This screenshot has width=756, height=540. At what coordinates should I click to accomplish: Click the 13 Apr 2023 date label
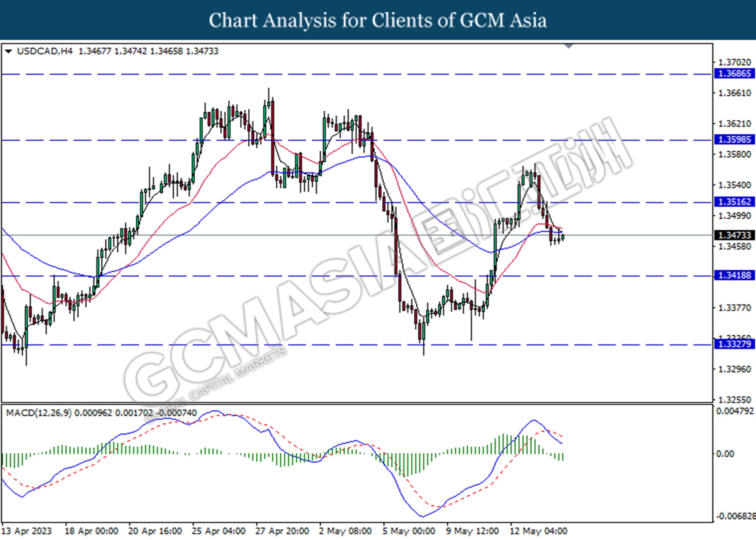pyautogui.click(x=26, y=531)
